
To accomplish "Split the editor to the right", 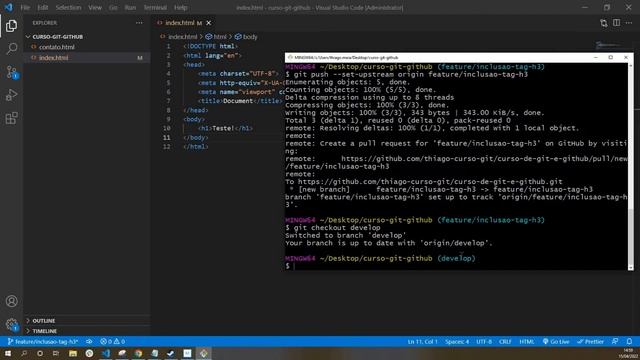I will point(616,23).
